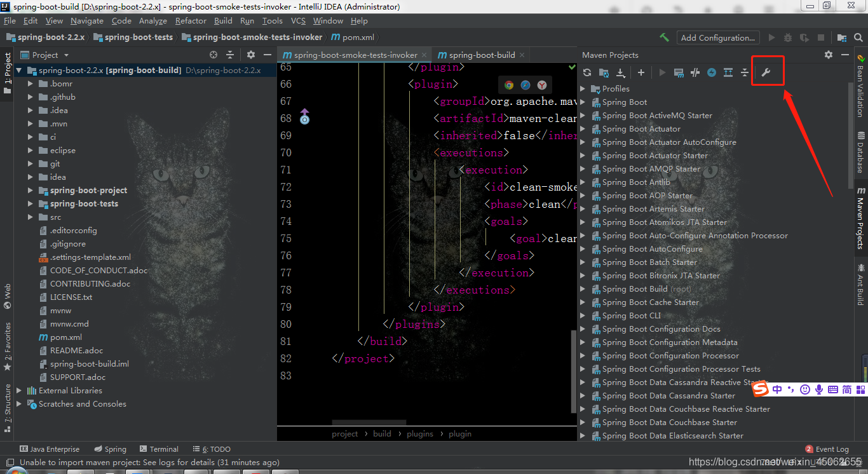Hide the Maven Projects tool window

(845, 55)
